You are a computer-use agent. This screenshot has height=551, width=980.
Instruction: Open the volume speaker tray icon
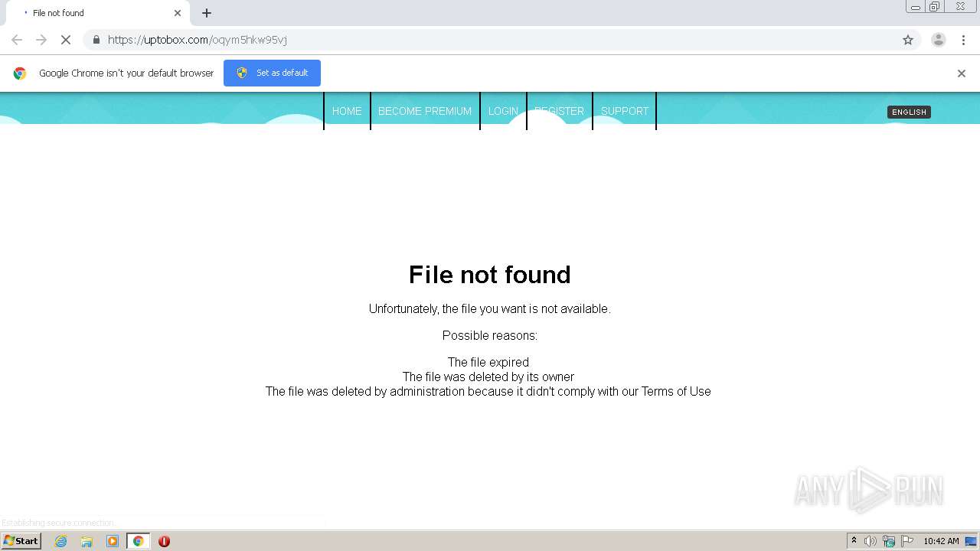tap(871, 541)
